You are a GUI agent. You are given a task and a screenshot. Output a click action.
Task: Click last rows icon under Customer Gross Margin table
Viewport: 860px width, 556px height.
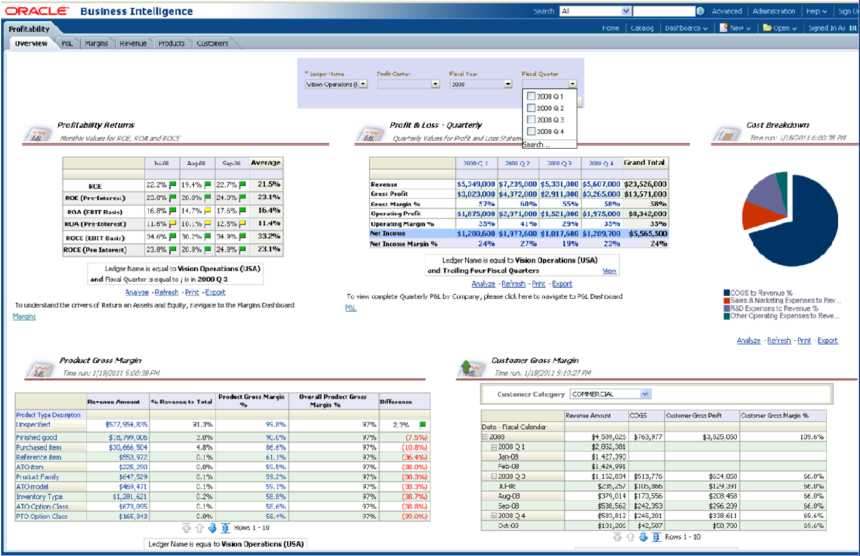coord(656,537)
